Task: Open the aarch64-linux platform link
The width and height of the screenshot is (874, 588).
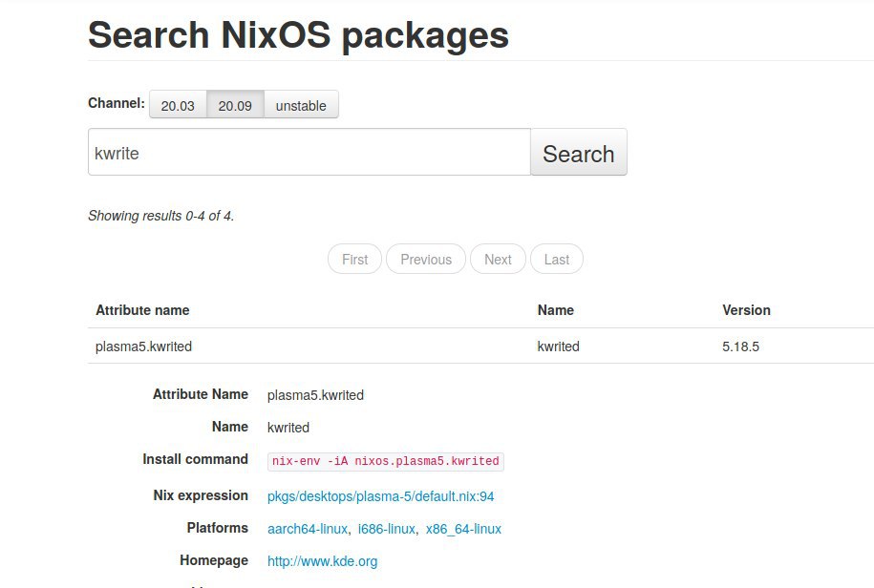Action: pyautogui.click(x=308, y=529)
